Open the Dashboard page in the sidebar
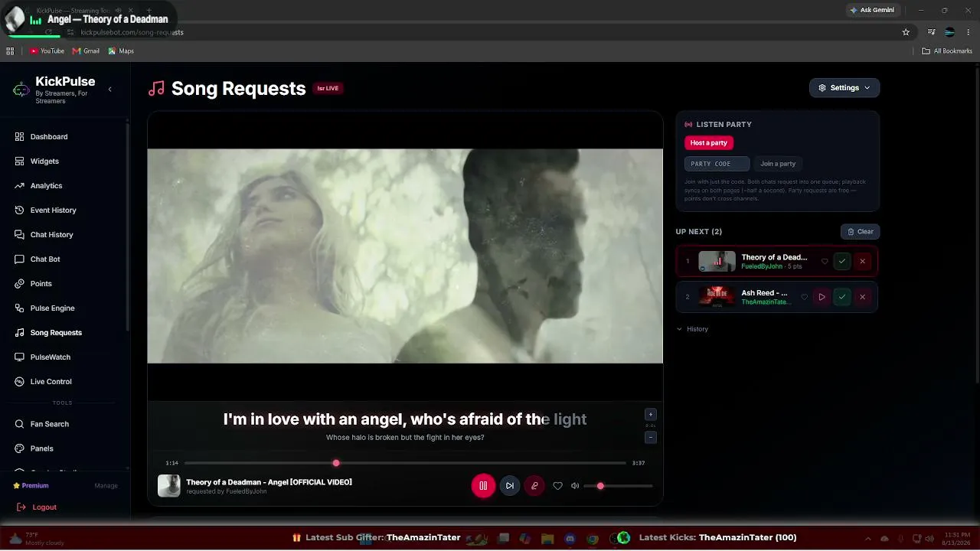Screen dimensions: 980x551 (x=49, y=137)
